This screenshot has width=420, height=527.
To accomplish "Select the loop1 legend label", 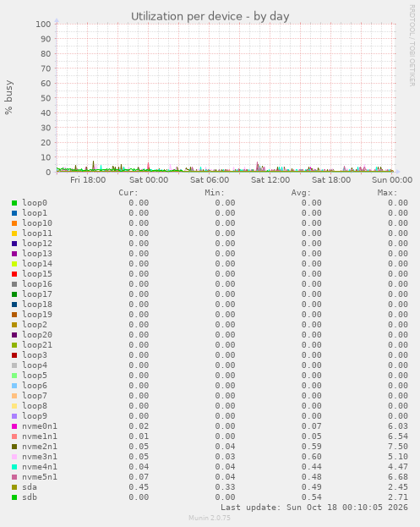I will tap(35, 213).
